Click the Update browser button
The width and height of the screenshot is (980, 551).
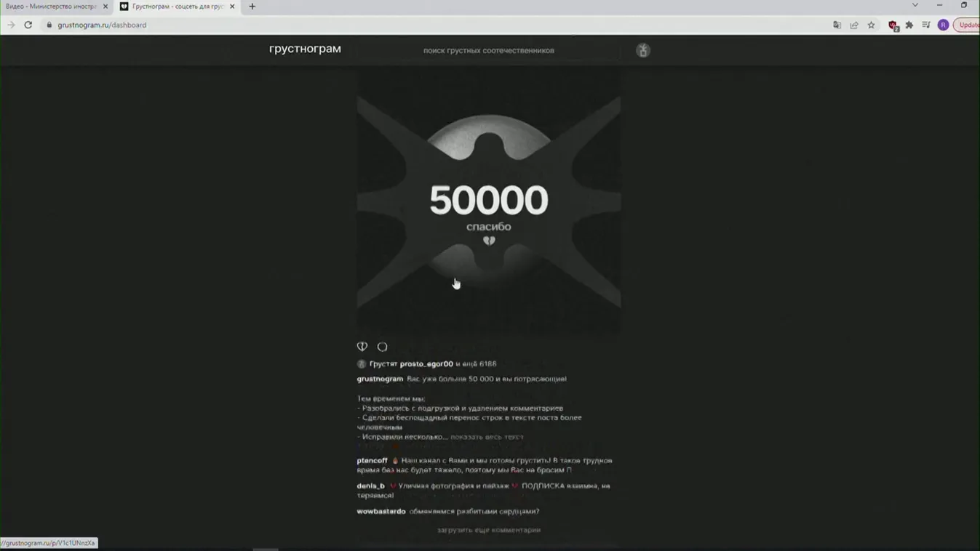pos(968,25)
